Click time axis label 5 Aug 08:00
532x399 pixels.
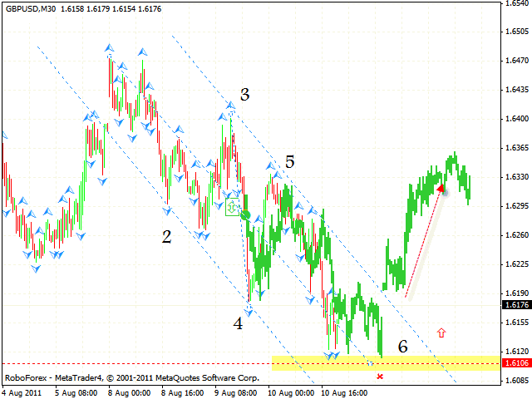[76, 393]
